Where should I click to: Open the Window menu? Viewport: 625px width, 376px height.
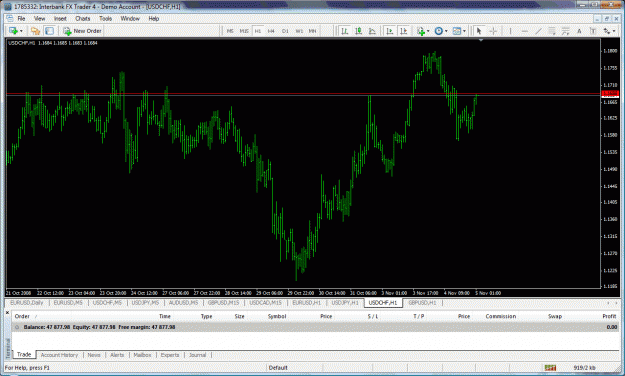tap(130, 19)
